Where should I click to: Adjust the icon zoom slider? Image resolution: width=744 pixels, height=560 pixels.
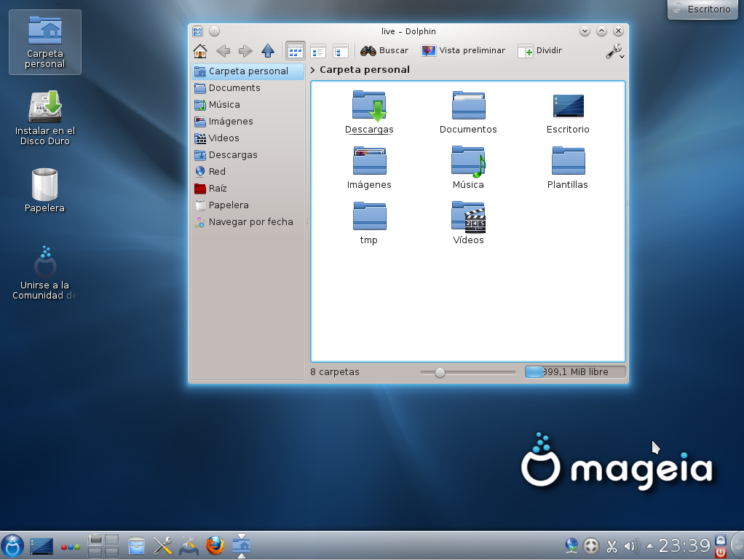440,373
